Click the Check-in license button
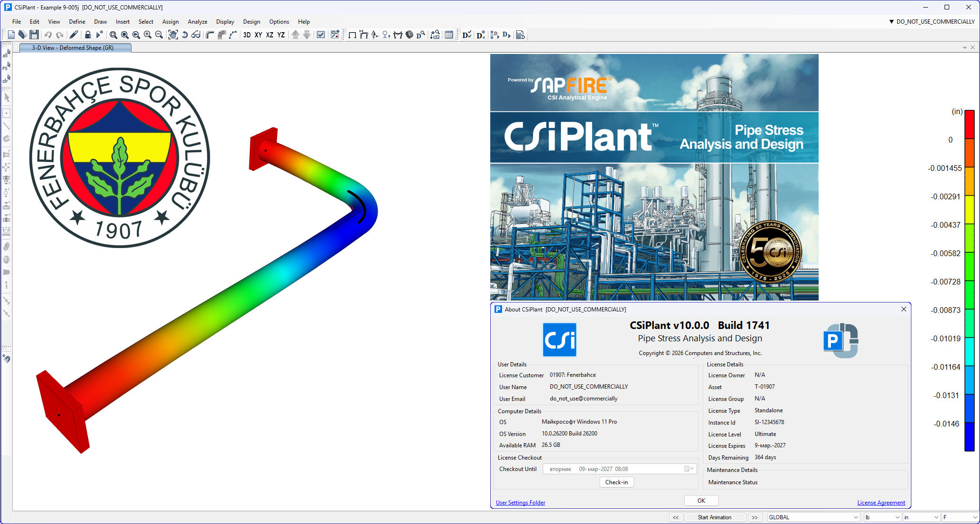The height and width of the screenshot is (524, 980). pos(617,482)
